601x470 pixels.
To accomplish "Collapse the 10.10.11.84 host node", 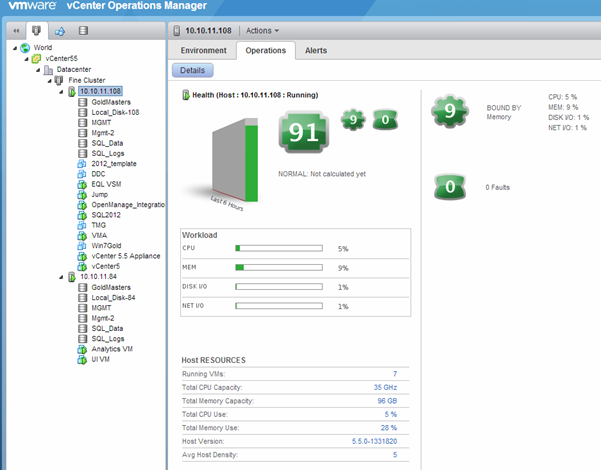I will coord(60,277).
